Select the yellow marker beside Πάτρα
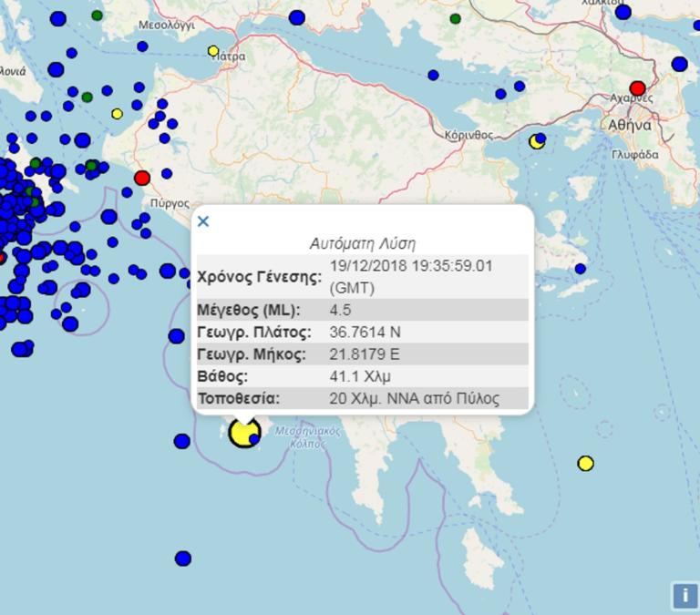The width and height of the screenshot is (700, 615). (x=213, y=51)
